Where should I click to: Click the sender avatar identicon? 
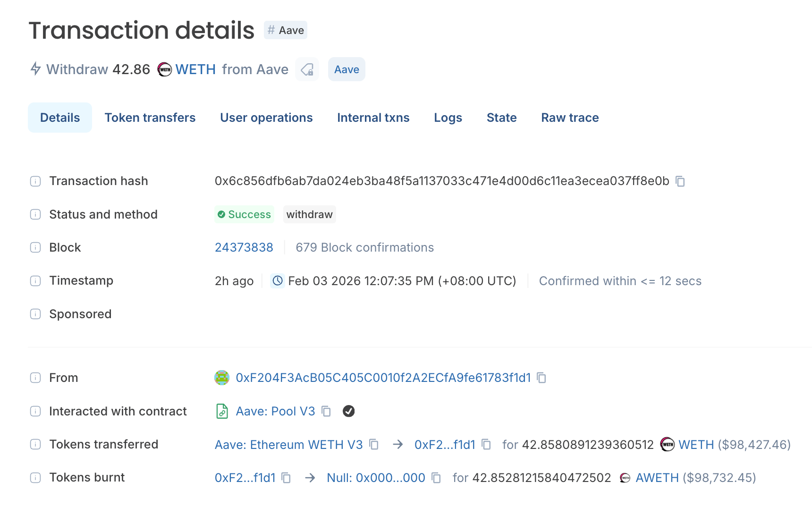coord(222,378)
